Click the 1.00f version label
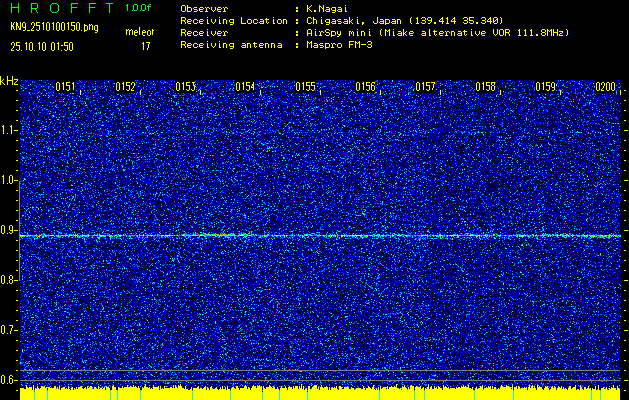Image resolution: width=629 pixels, height=400 pixels. coord(139,8)
